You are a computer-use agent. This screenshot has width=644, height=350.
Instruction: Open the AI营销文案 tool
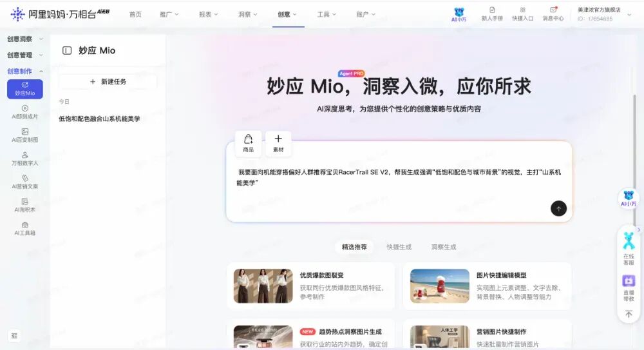[x=24, y=182]
